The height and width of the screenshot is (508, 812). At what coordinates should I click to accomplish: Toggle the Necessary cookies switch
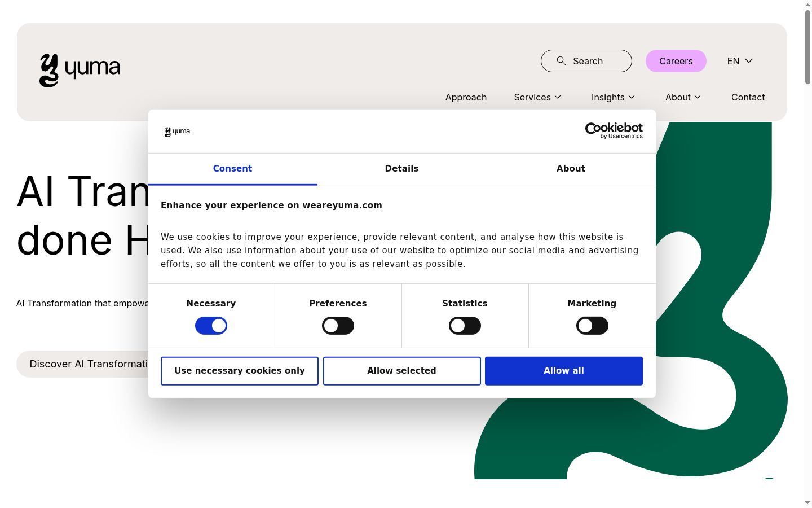tap(211, 326)
